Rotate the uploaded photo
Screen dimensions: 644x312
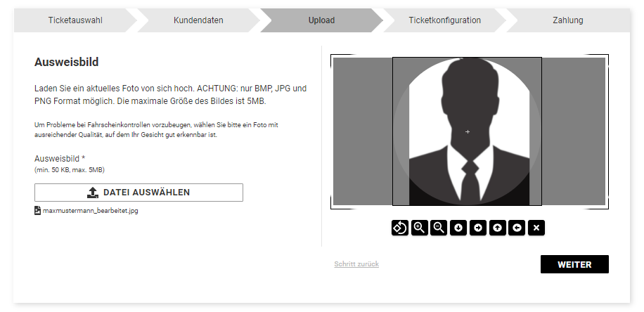(399, 228)
